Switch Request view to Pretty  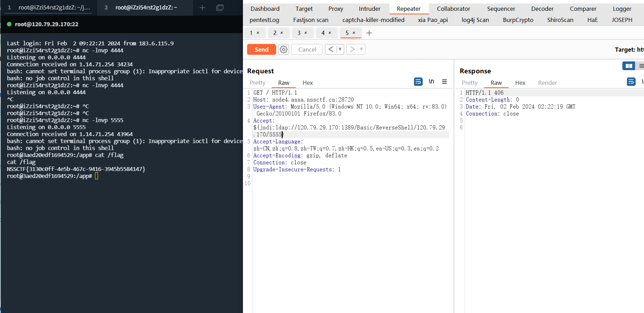257,83
